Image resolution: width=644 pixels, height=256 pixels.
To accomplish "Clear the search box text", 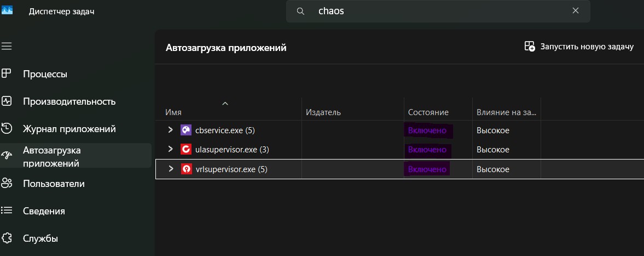I will (576, 11).
